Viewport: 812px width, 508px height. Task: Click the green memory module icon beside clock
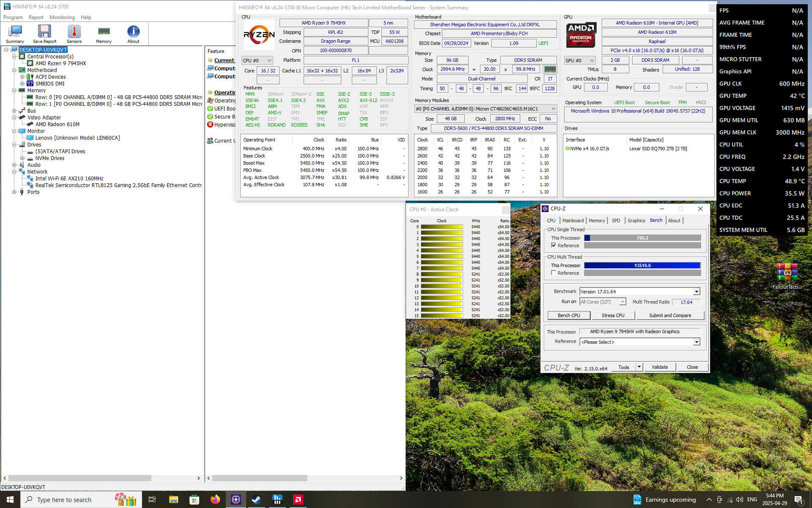pos(550,69)
